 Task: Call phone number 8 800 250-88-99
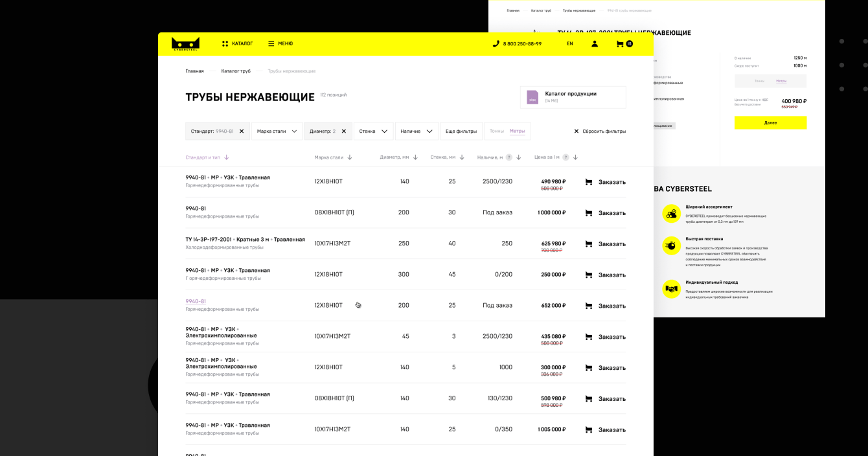522,43
